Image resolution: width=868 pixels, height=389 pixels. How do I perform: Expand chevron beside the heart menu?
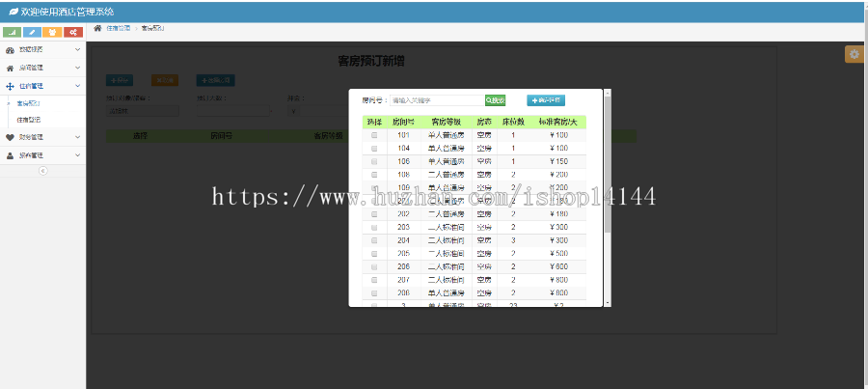pos(77,137)
